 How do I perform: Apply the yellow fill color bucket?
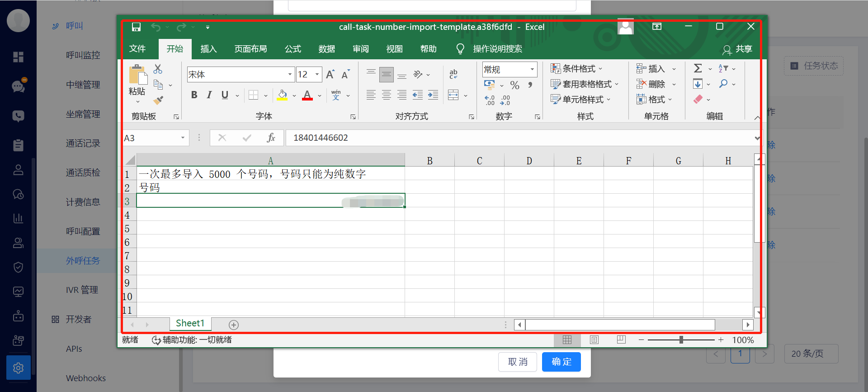pyautogui.click(x=282, y=95)
